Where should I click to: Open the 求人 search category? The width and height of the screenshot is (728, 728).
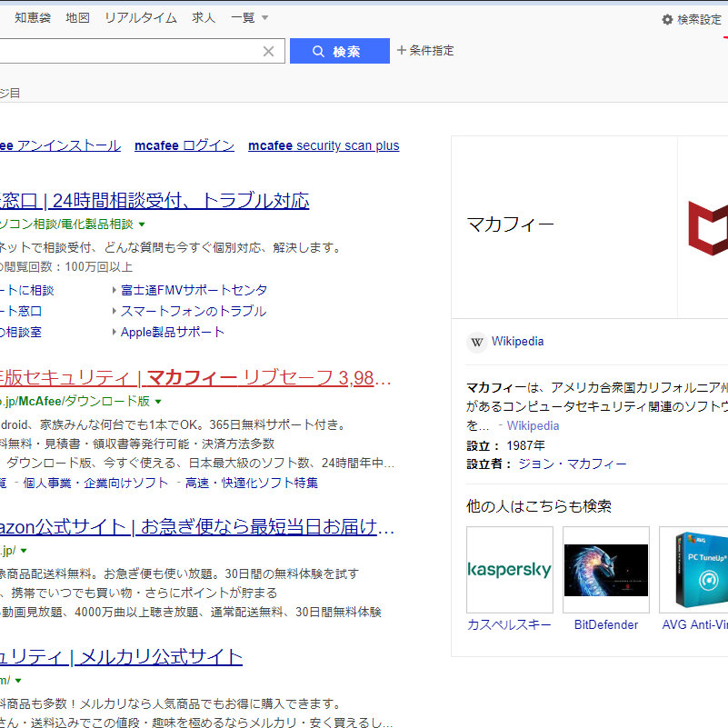(202, 16)
